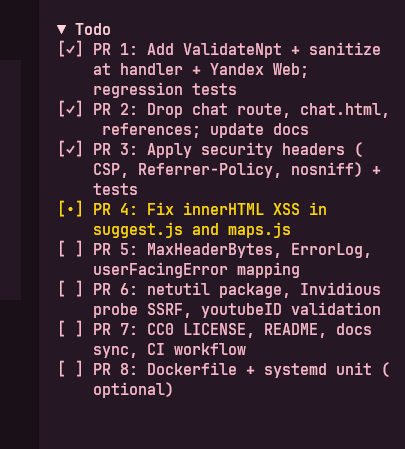Check the PR 8 checkbox
Image resolution: width=405 pixels, height=449 pixels.
coord(70,370)
